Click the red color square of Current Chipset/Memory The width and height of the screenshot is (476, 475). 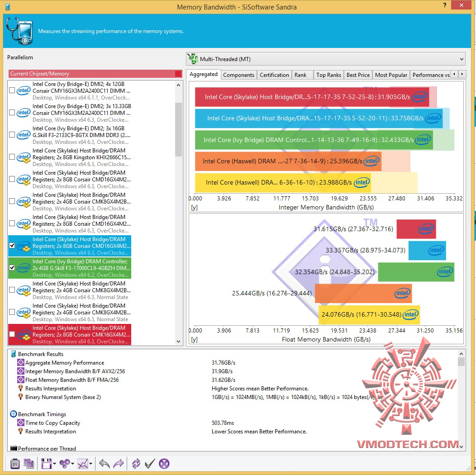tap(178, 74)
